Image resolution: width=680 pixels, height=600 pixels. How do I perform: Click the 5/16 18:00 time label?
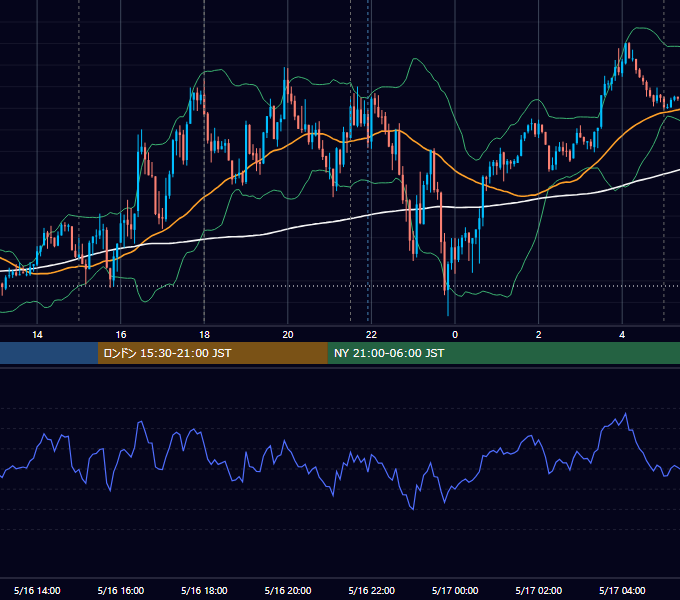(x=204, y=590)
